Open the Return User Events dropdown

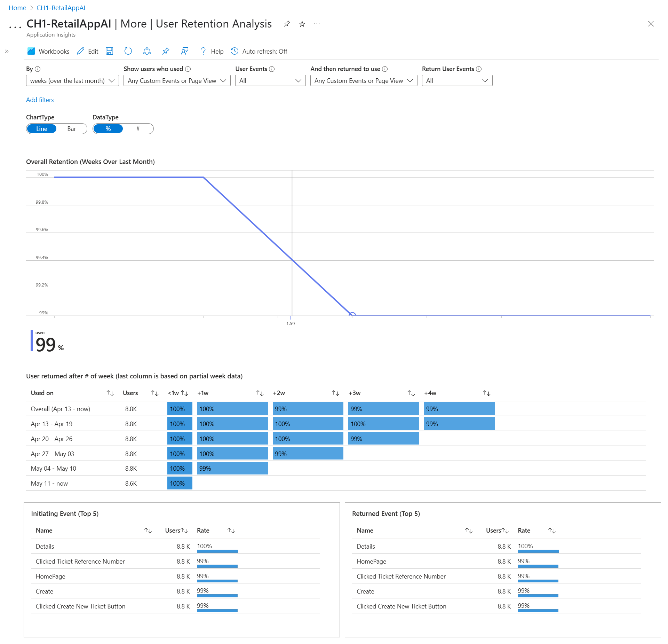(x=457, y=81)
